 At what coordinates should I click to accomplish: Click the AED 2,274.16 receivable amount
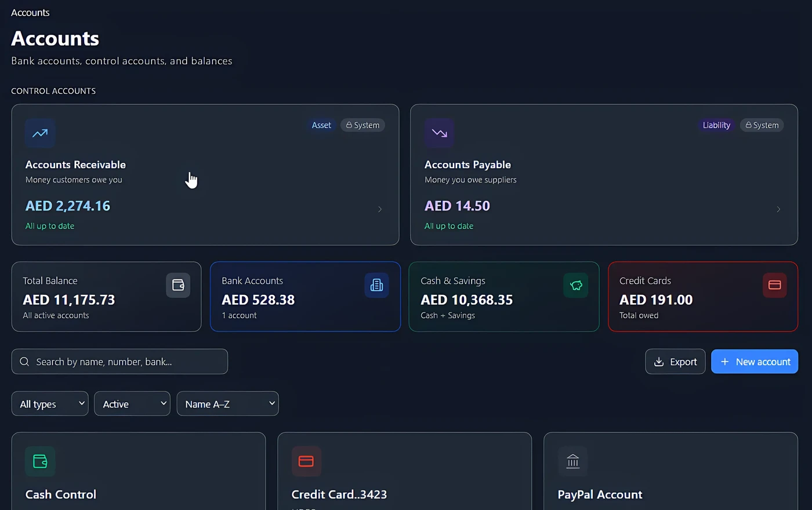tap(68, 206)
